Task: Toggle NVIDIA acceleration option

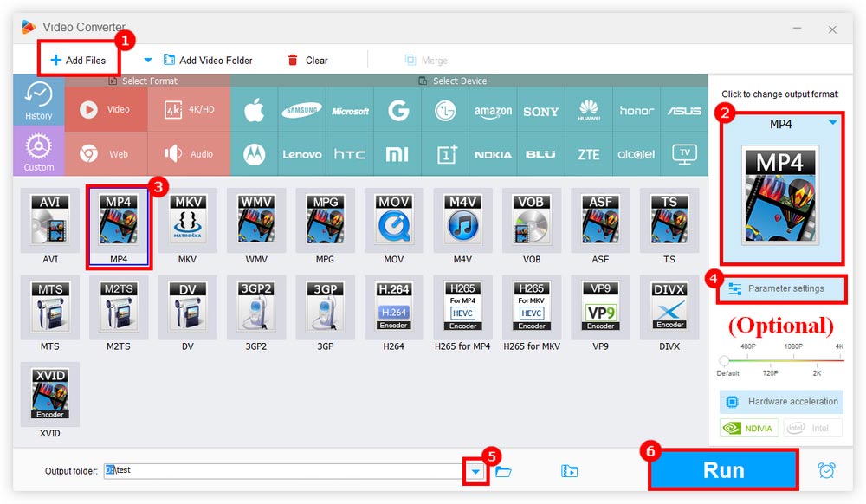Action: point(749,429)
